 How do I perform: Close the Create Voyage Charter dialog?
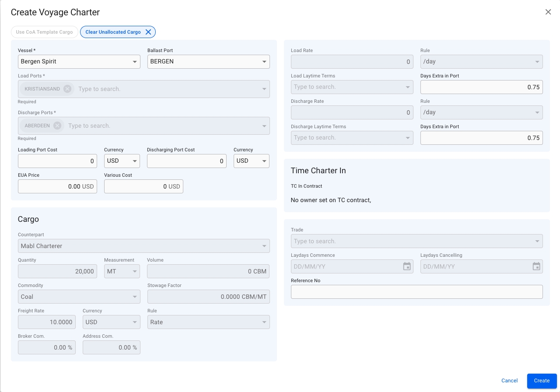[548, 12]
